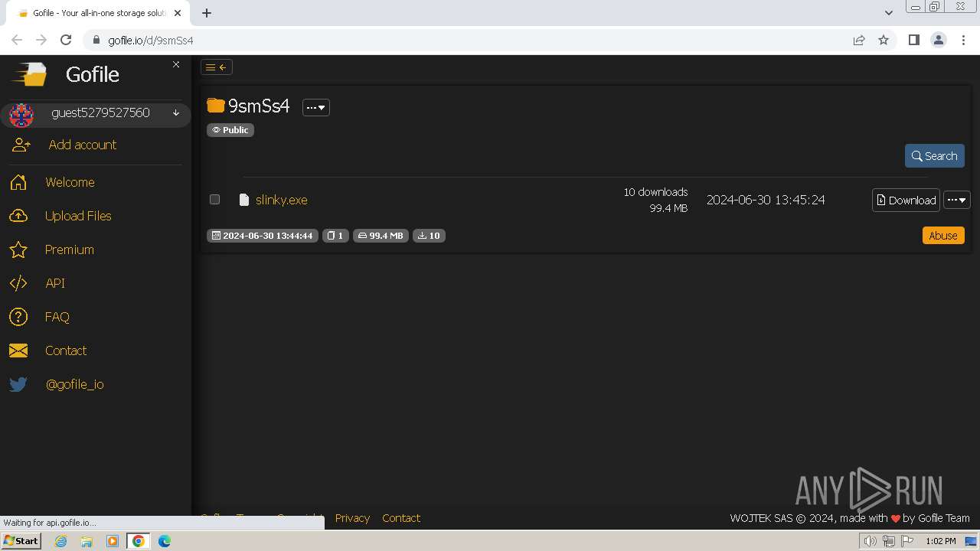Screen dimensions: 980x551
Task: Open Internet Explorer from the taskbar
Action: tap(61, 541)
